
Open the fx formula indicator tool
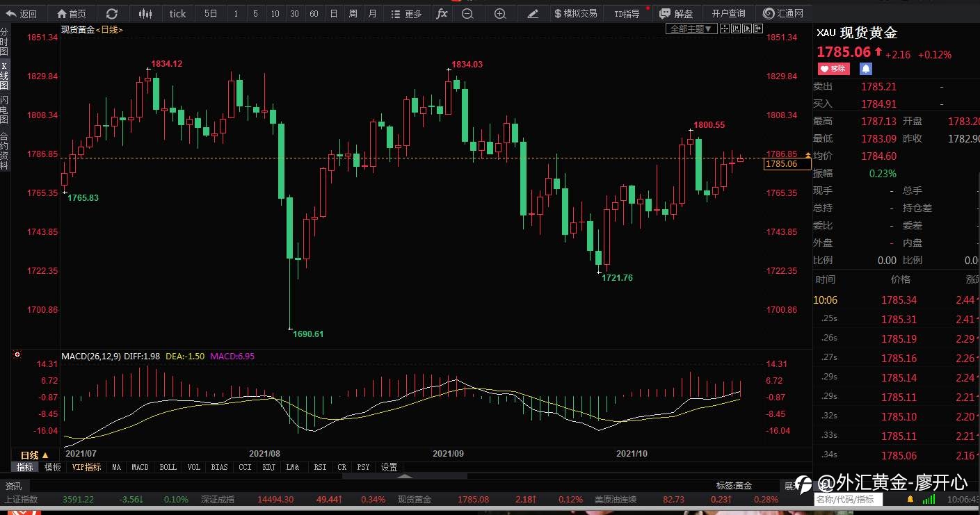(441, 13)
